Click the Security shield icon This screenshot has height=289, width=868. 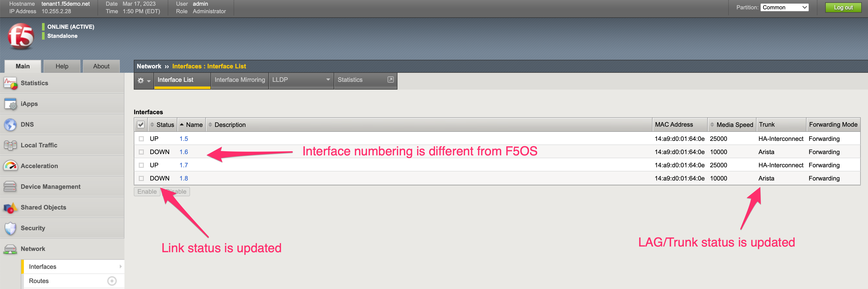point(10,228)
